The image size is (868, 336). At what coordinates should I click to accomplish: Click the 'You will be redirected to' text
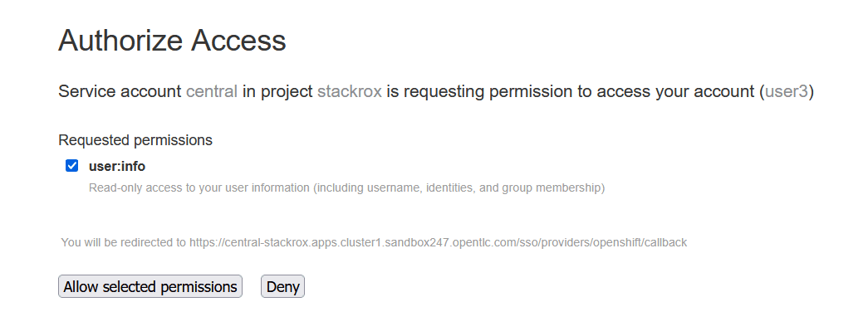(123, 242)
